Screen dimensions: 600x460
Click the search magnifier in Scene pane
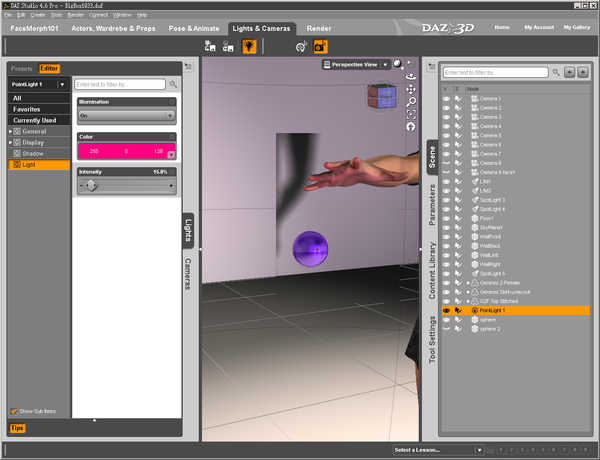click(556, 72)
